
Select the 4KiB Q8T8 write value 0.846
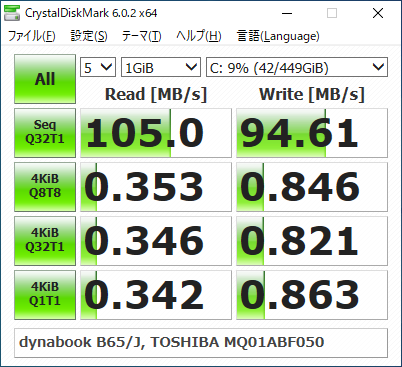point(312,187)
